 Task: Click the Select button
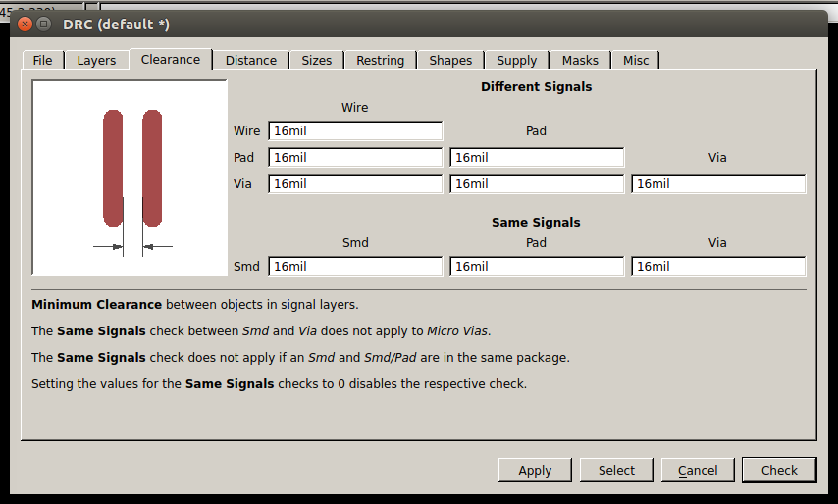point(616,471)
